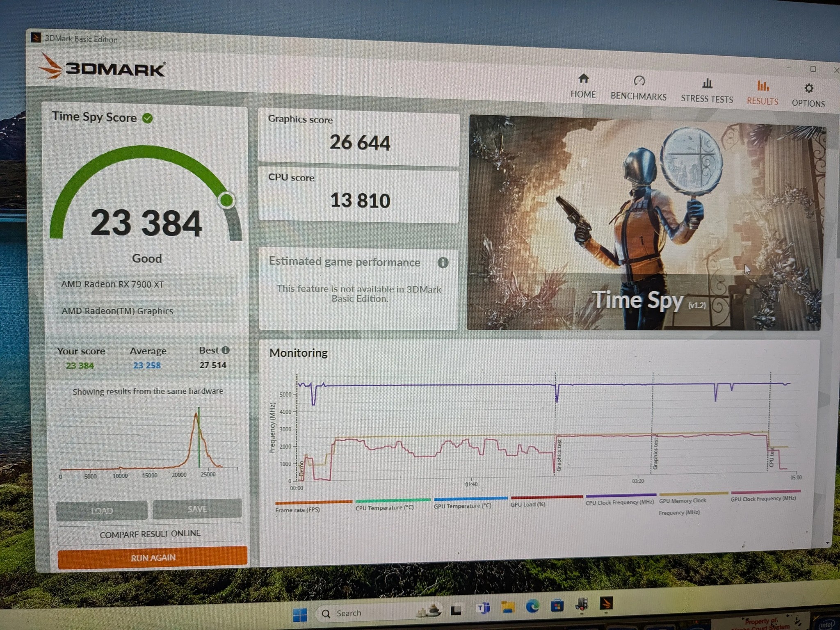The height and width of the screenshot is (630, 840).
Task: Toggle the Frame rate (FPS) legend
Action: tap(314, 506)
